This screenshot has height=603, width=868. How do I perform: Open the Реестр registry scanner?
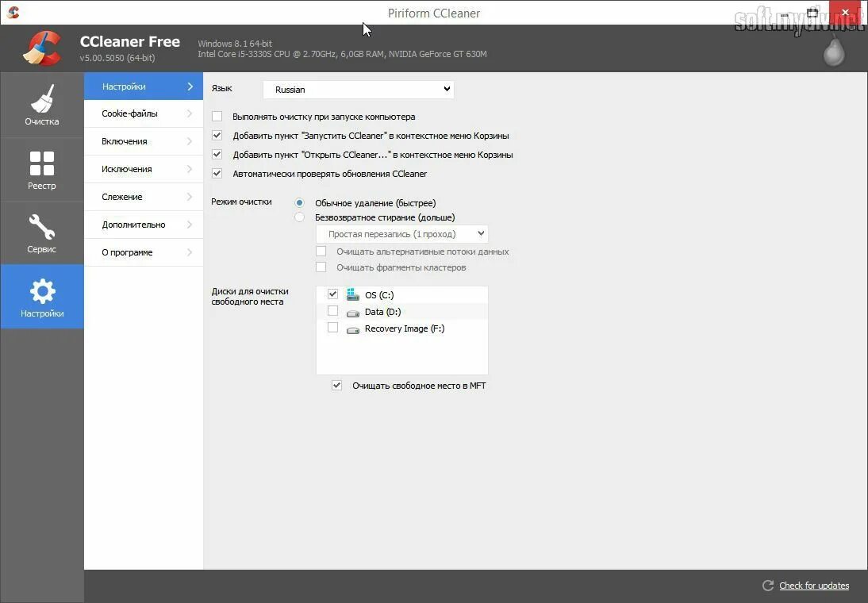tap(41, 168)
